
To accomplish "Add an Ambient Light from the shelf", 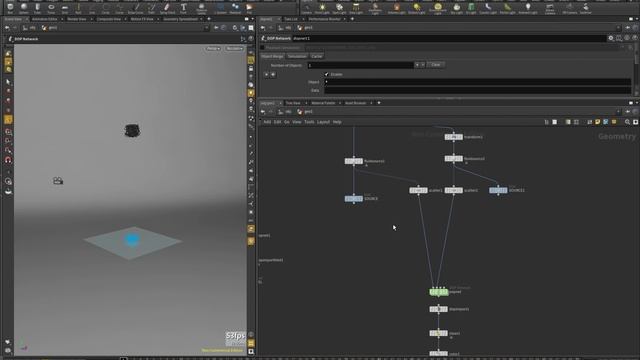I will click(x=528, y=8).
